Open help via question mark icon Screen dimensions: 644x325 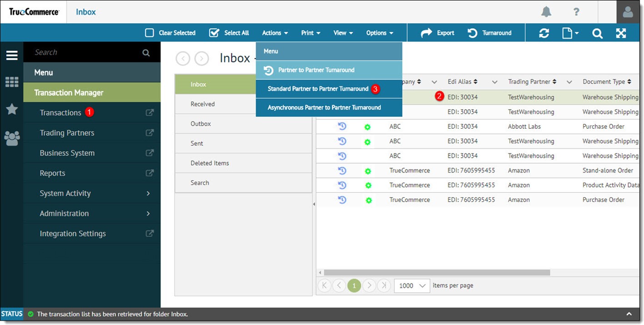pos(576,12)
